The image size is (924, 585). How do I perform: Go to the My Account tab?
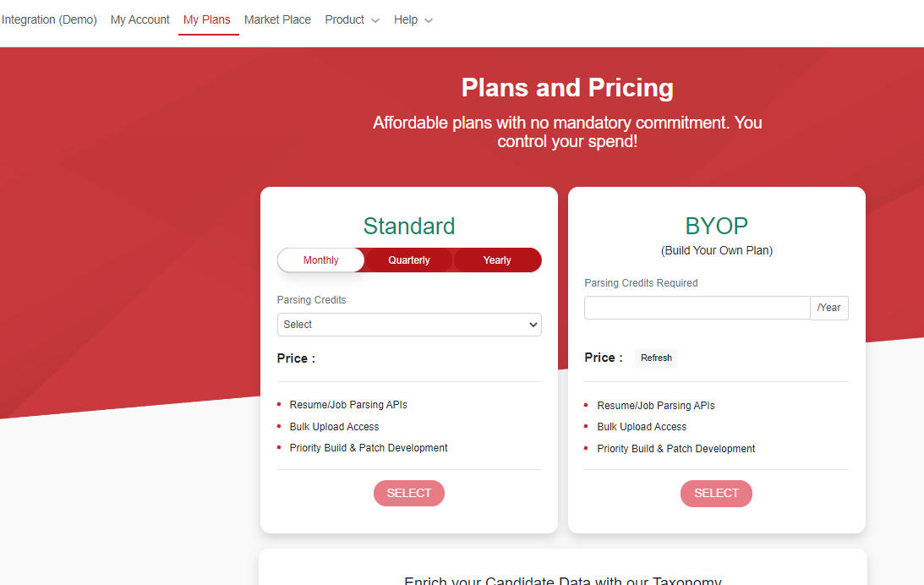139,20
